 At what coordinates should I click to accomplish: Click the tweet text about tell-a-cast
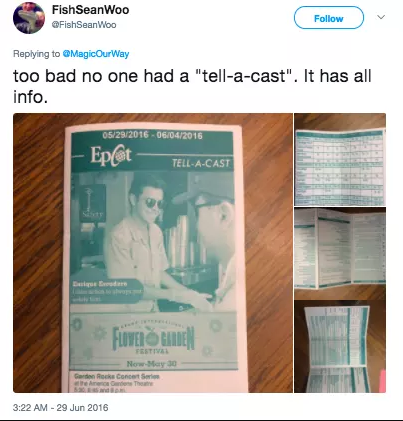click(x=192, y=86)
